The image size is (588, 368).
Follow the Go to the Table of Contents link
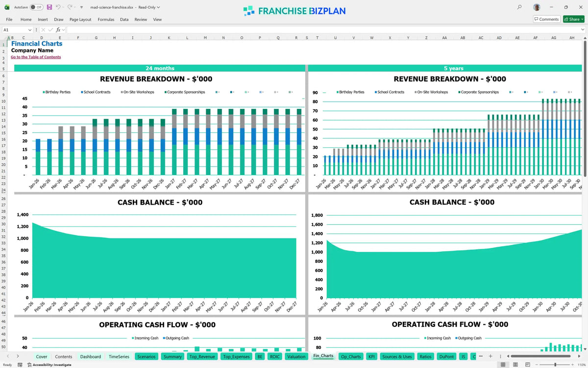(x=36, y=57)
